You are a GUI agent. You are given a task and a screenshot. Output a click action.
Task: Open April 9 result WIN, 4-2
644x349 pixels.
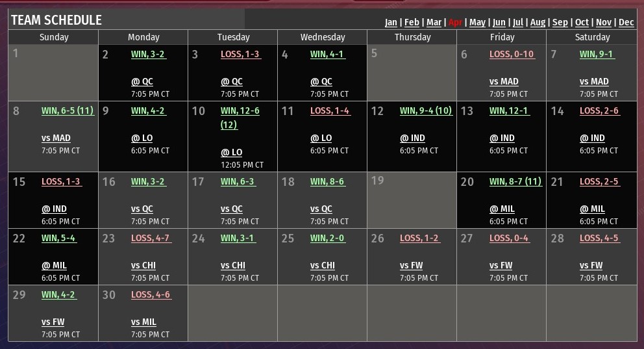[148, 110]
